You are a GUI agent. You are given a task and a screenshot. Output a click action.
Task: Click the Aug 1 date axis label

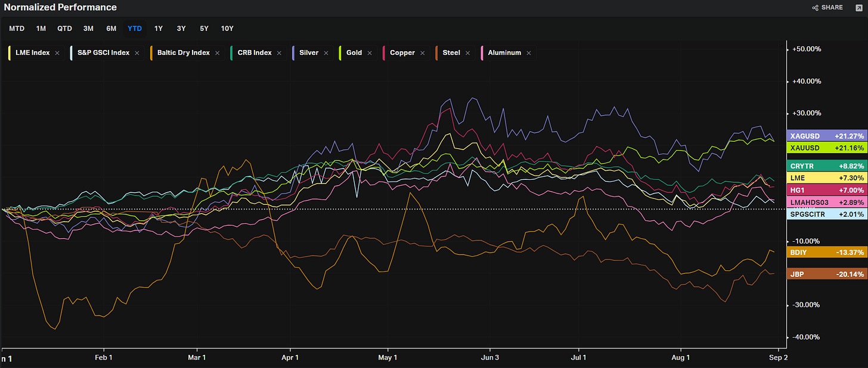point(680,357)
